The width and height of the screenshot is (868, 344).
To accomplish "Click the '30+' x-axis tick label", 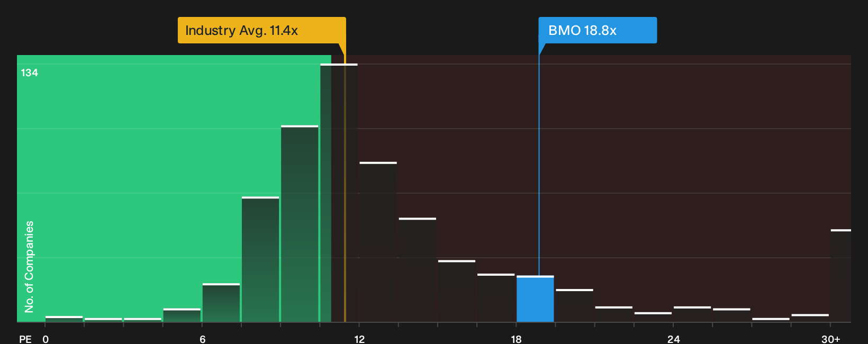I will [x=830, y=339].
